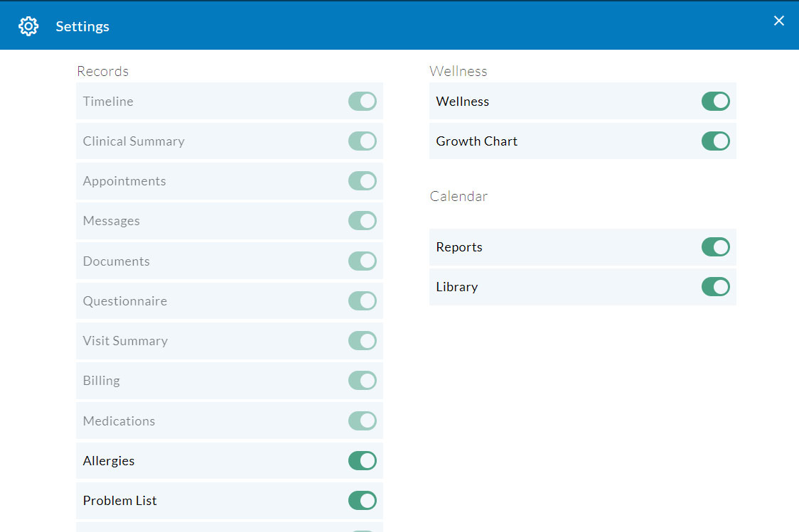Image resolution: width=799 pixels, height=532 pixels.
Task: Toggle the Messages setting
Action: tap(362, 221)
